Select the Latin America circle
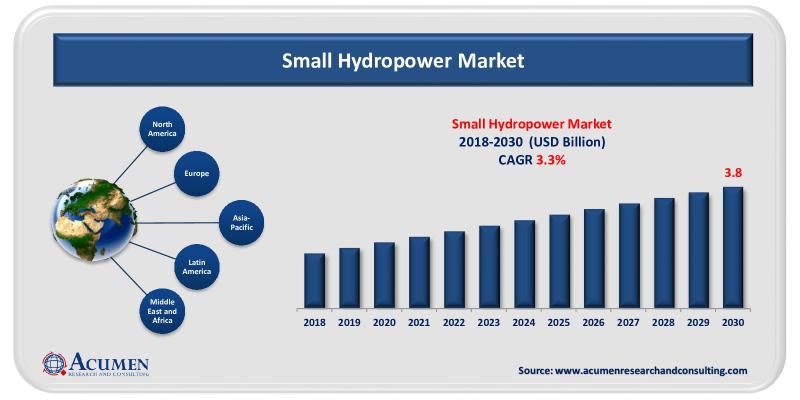Viewport: 800px width, 400px height. 196,267
